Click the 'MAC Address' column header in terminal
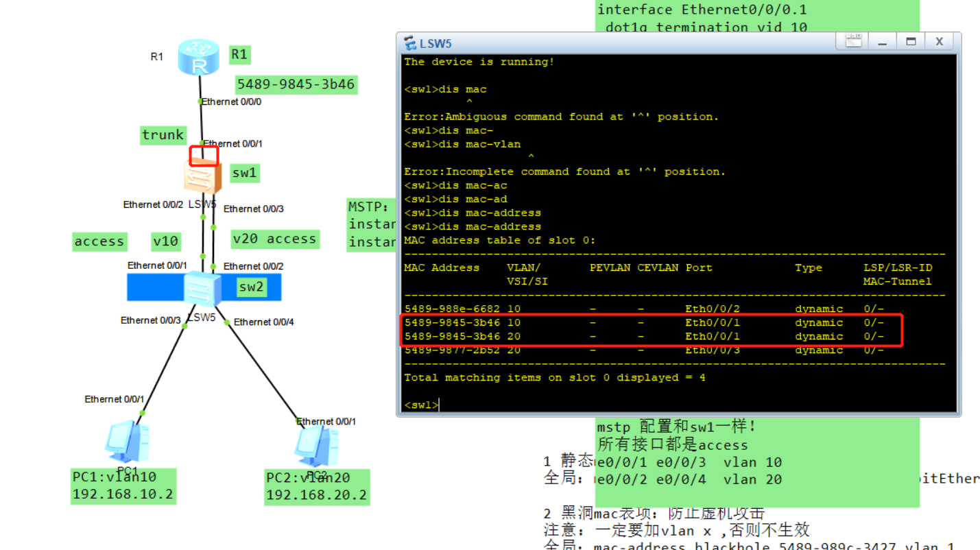 click(x=442, y=267)
